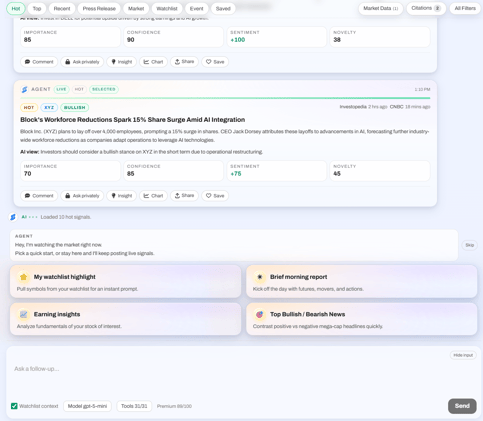
Task: Toggle the Watchlist context checkbox
Action: [14, 406]
